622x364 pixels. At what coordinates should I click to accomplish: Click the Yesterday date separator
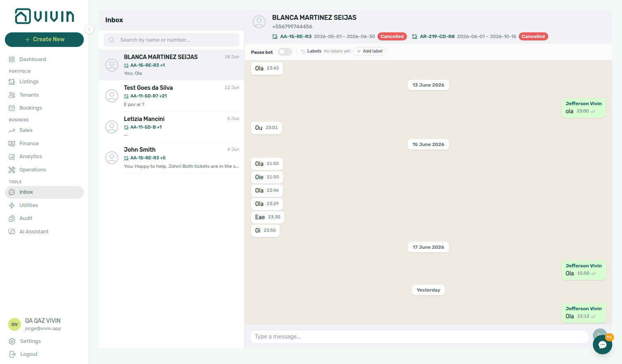point(428,290)
